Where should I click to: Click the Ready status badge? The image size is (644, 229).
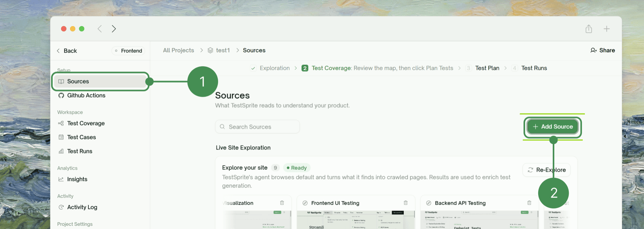coord(297,168)
